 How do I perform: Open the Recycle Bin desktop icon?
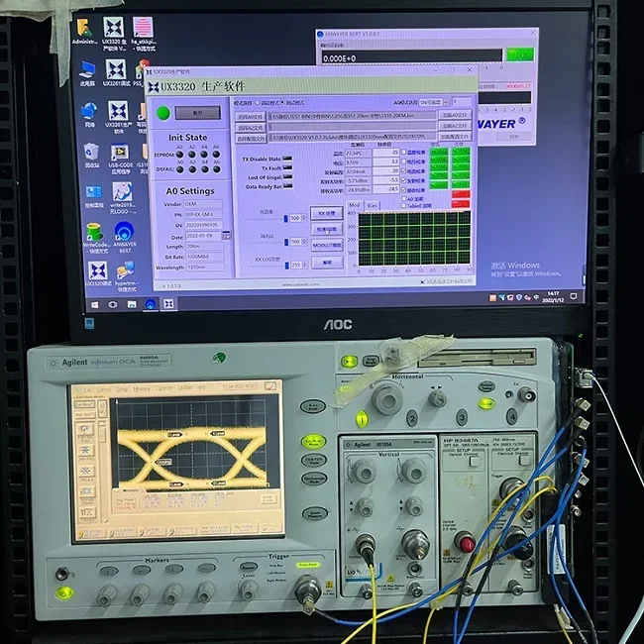[91, 156]
